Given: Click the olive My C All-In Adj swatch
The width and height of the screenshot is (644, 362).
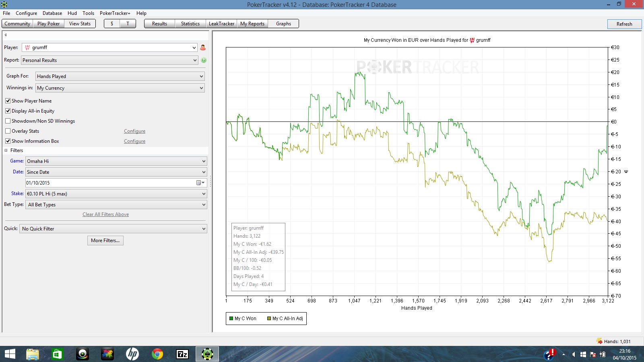Looking at the screenshot, I should pyautogui.click(x=269, y=319).
